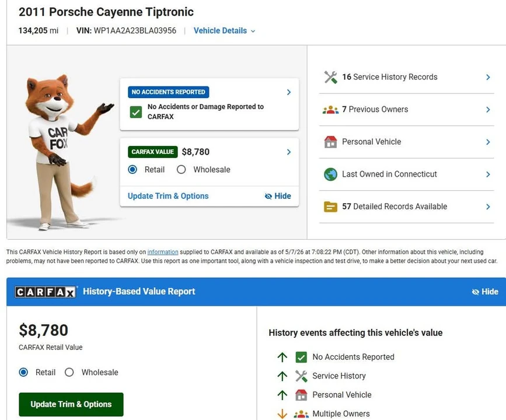Click the NO ACCIDENTS REPORTED badge

169,92
